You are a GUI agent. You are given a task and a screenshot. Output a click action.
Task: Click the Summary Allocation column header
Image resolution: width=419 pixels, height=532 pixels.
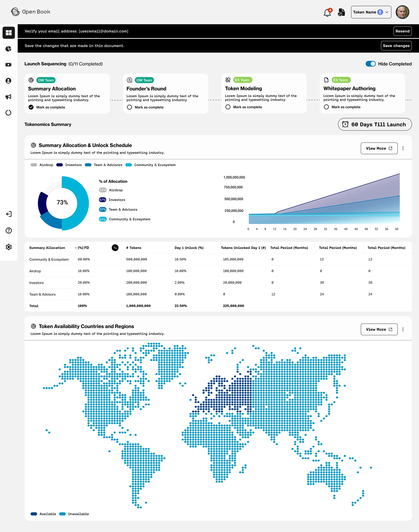47,248
